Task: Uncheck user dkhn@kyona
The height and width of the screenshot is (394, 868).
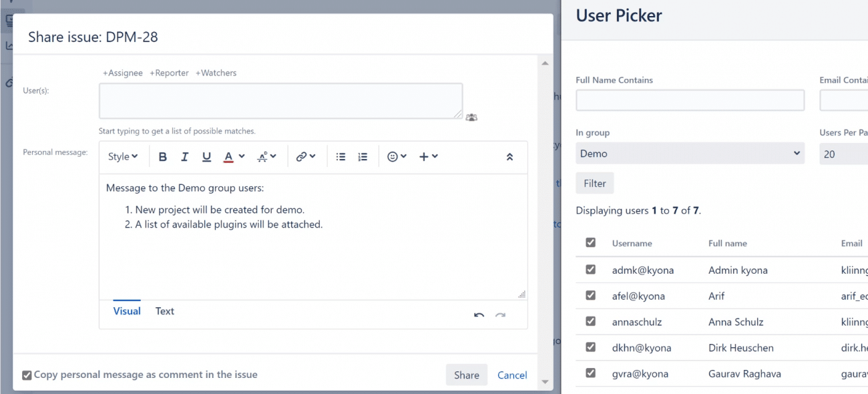Action: coord(590,347)
